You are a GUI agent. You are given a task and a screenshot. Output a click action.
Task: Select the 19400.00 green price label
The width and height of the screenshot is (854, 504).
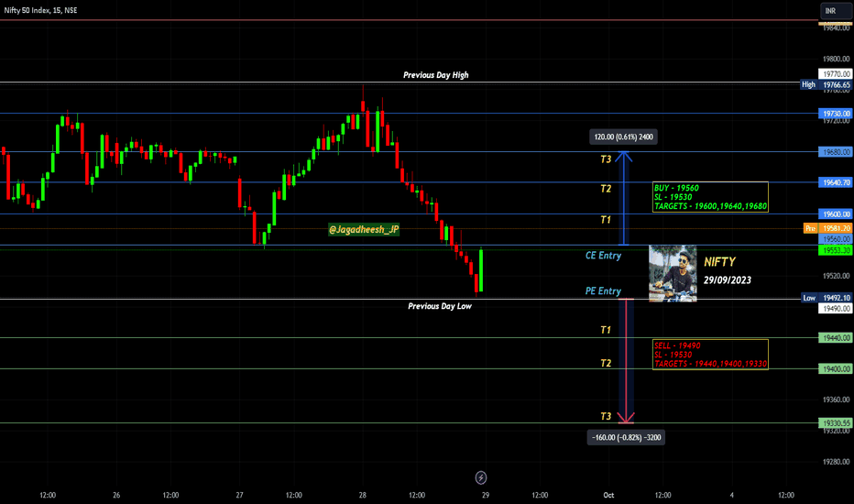point(835,369)
